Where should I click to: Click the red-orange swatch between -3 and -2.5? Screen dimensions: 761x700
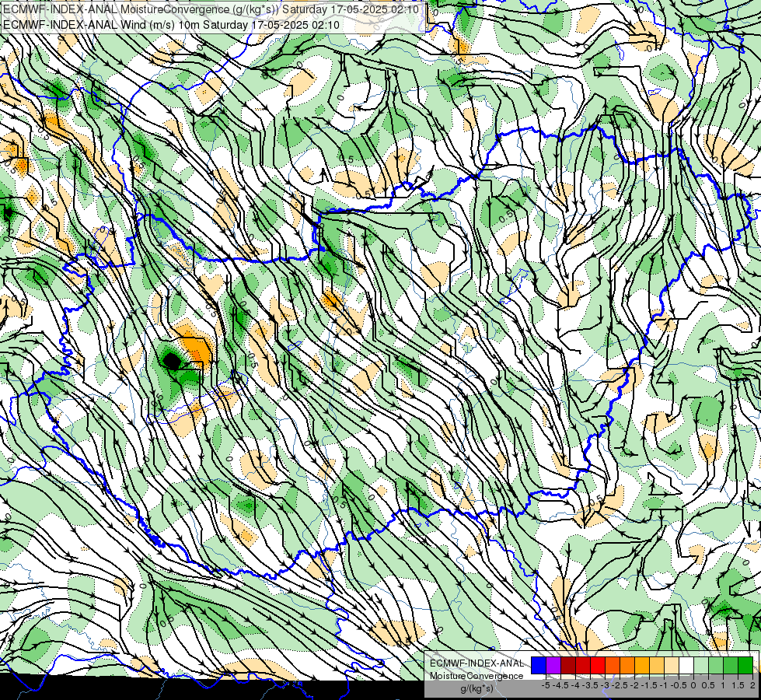613,665
